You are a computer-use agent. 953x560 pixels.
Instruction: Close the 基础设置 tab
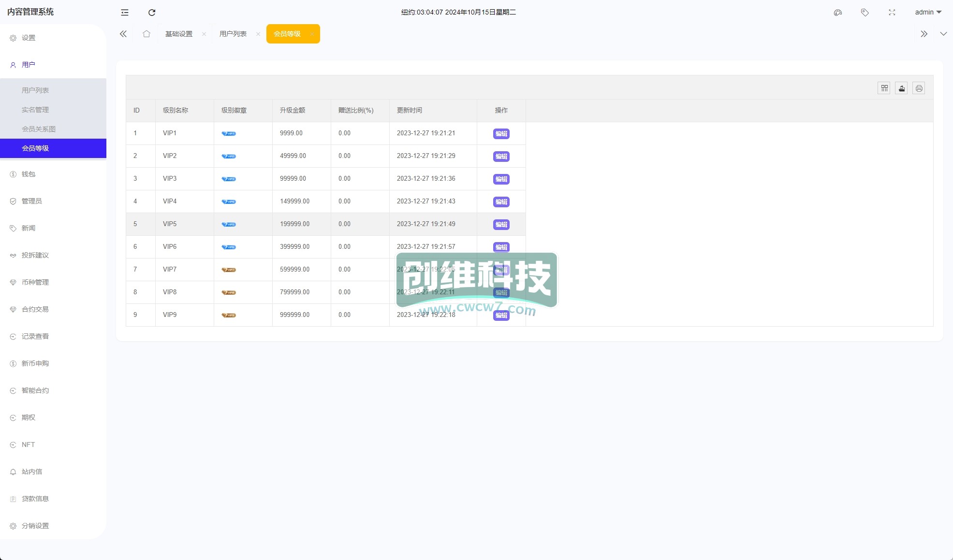[x=204, y=34]
